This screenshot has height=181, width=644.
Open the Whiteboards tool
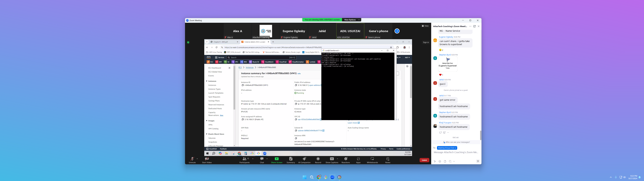(372, 159)
